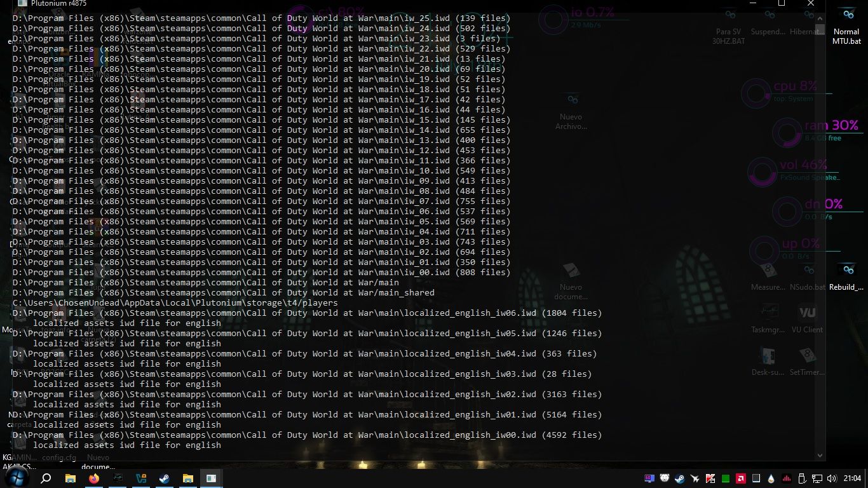The image size is (868, 488).
Task: Click the iw_07.iwd (755 files) line
Action: click(x=261, y=201)
